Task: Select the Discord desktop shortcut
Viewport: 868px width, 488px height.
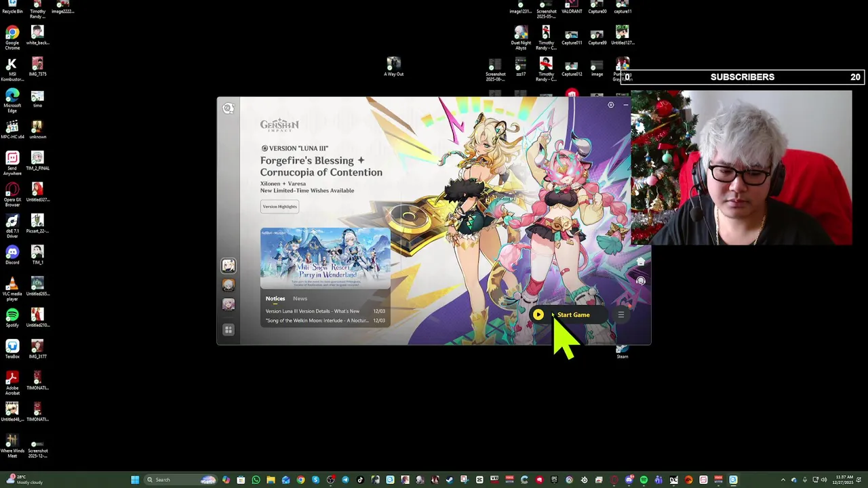Action: [x=12, y=256]
